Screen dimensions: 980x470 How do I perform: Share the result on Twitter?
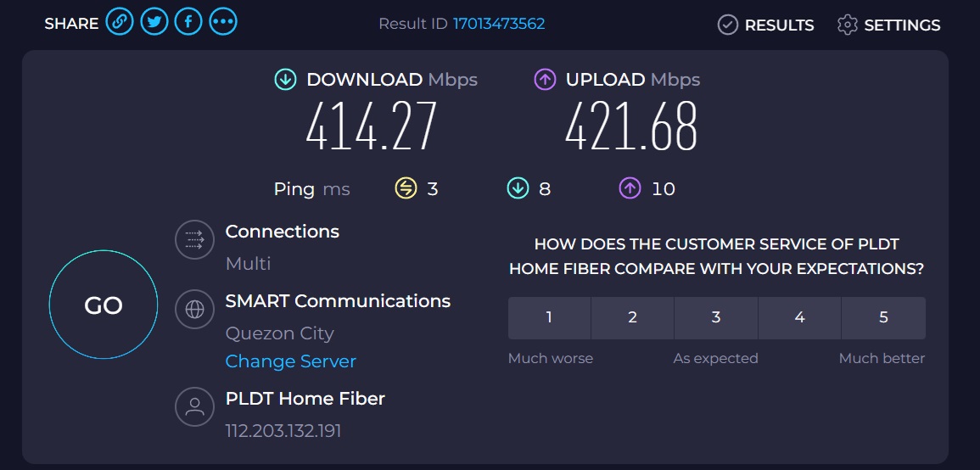tap(154, 23)
